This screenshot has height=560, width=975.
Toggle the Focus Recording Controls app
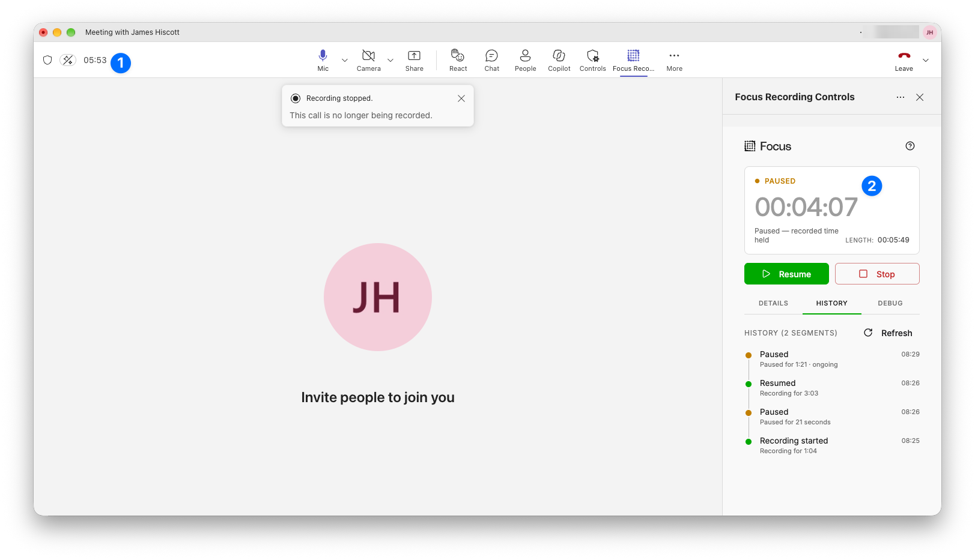[633, 60]
